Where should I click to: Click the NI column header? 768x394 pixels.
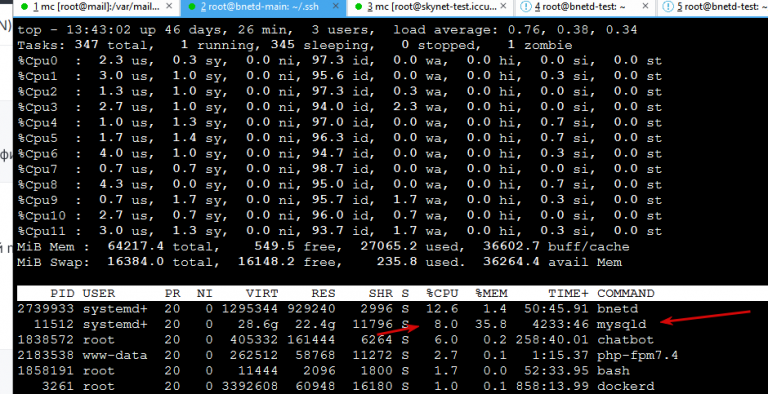[x=205, y=294]
